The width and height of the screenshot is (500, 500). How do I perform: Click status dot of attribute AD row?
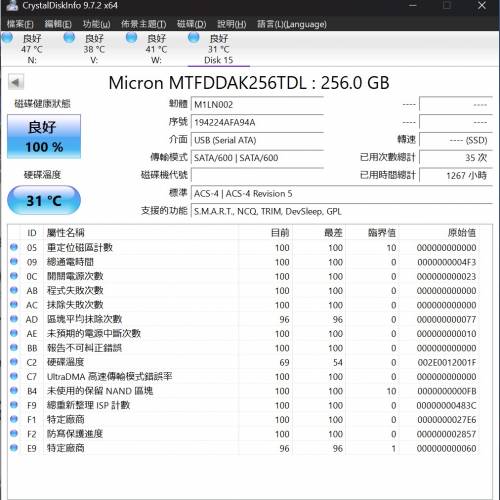(x=14, y=319)
